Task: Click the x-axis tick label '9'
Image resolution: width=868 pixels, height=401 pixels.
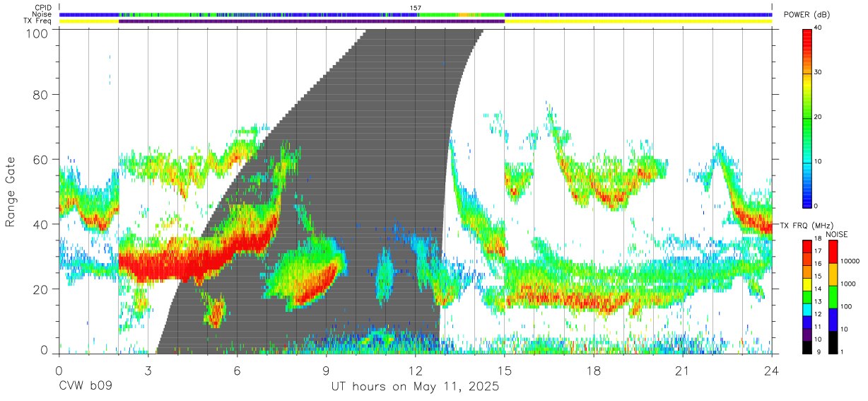Action: coord(327,371)
